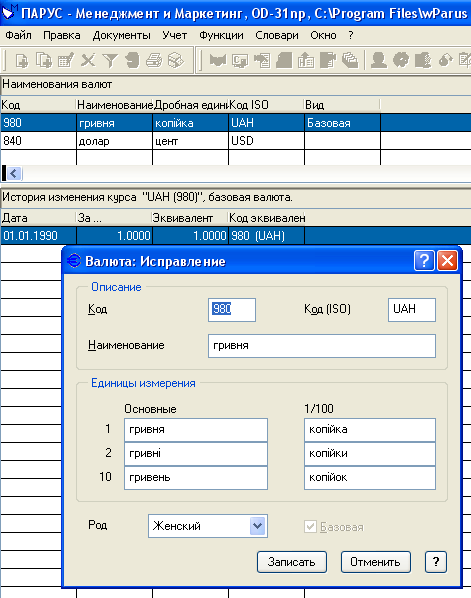Click the Записать button
The width and height of the screenshot is (471, 598).
292,562
